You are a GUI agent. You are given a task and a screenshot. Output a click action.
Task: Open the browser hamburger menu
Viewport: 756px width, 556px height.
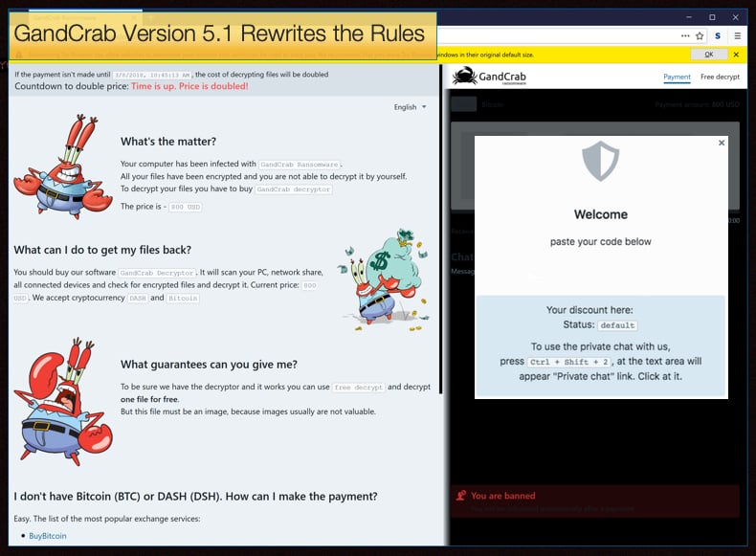pyautogui.click(x=737, y=35)
